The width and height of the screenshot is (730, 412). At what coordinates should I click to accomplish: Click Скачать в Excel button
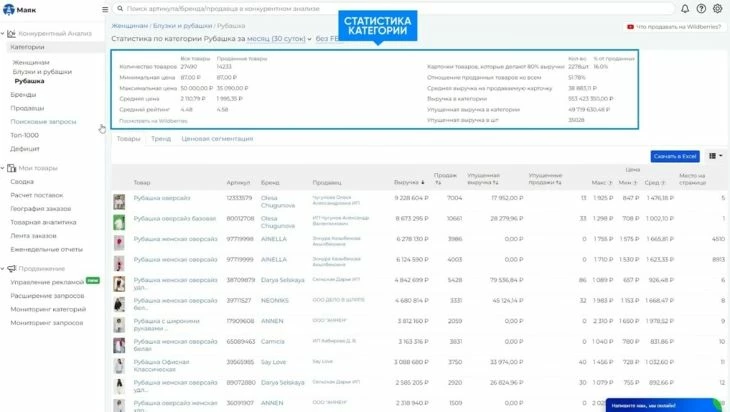(675, 156)
